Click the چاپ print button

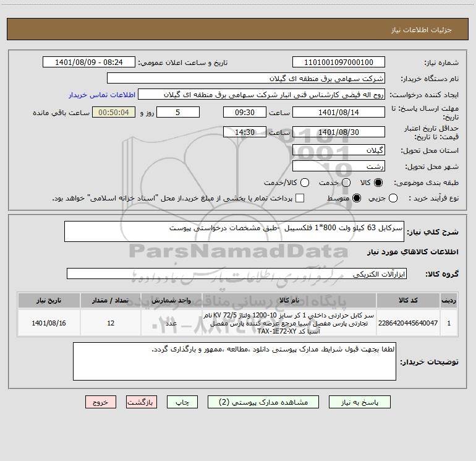(x=182, y=402)
